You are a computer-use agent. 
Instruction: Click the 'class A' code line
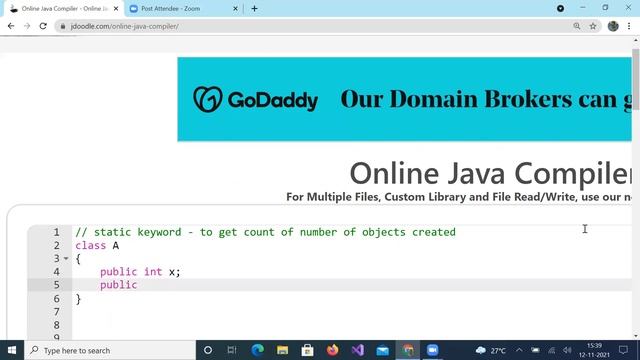click(97, 245)
